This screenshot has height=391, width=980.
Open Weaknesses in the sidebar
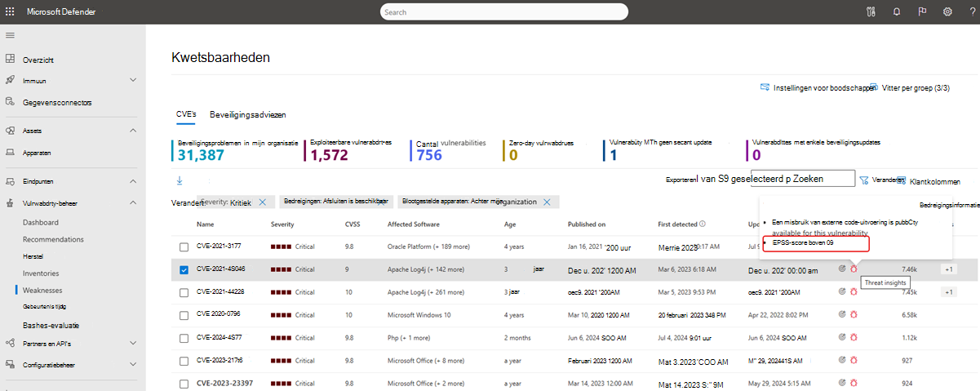(x=43, y=290)
